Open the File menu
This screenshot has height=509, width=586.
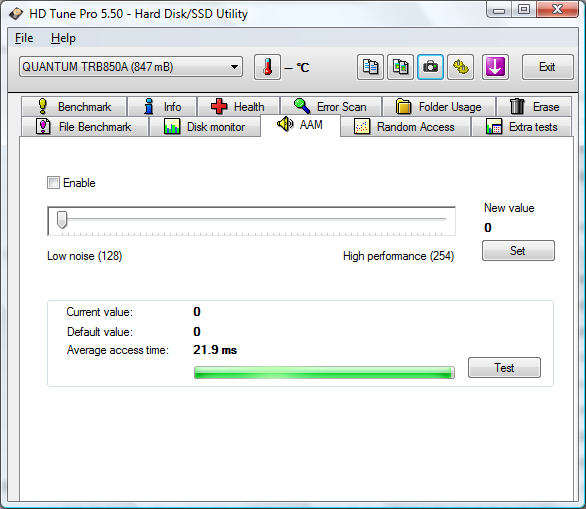(24, 38)
